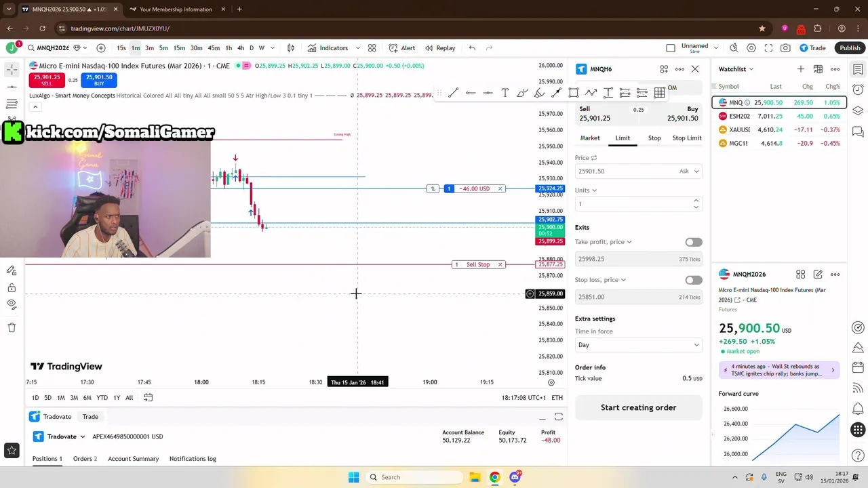Enable the Take profit toggle

coord(694,242)
